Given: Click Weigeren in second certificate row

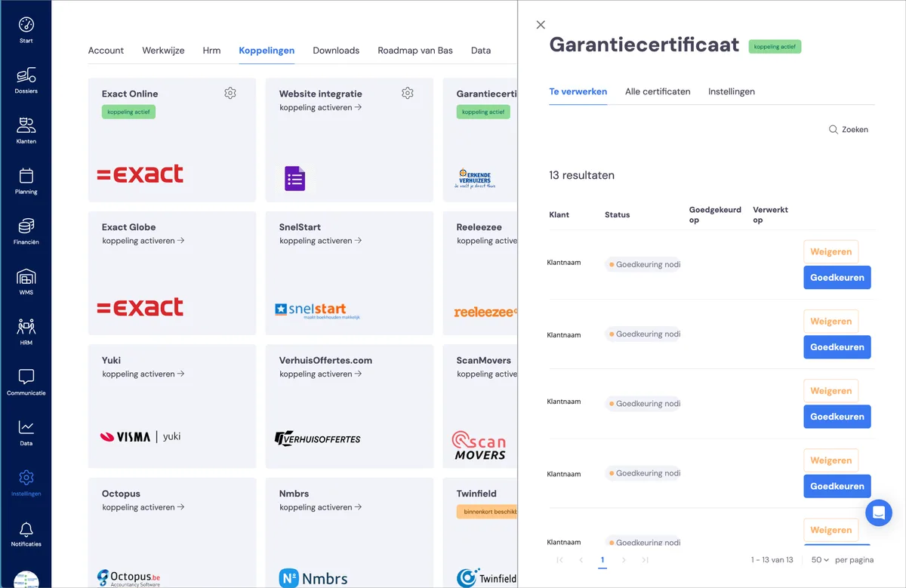Looking at the screenshot, I should 830,322.
